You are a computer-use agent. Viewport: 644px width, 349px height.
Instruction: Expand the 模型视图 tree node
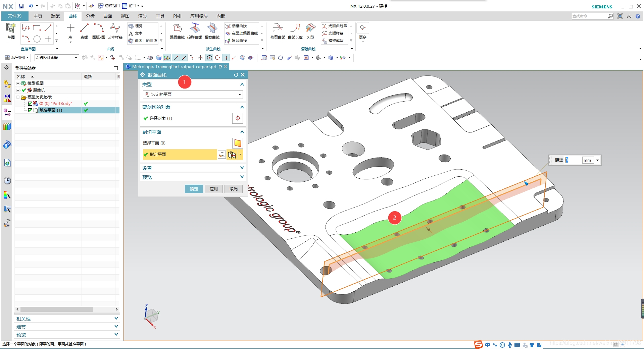pyautogui.click(x=18, y=83)
